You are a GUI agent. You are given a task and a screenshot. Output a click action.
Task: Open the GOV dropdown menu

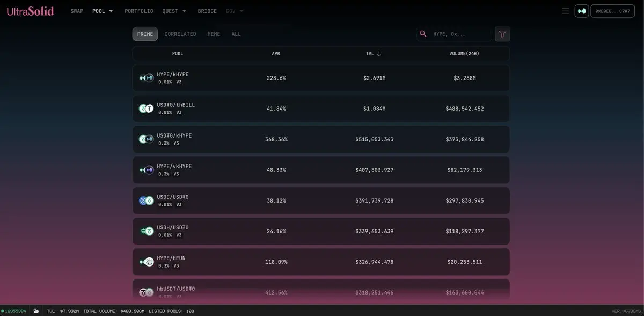pyautogui.click(x=235, y=11)
